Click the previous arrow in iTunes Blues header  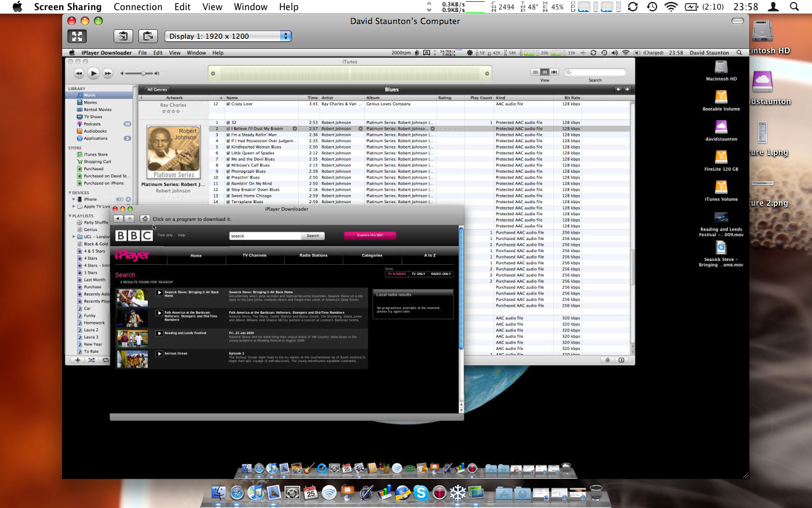pyautogui.click(x=619, y=90)
